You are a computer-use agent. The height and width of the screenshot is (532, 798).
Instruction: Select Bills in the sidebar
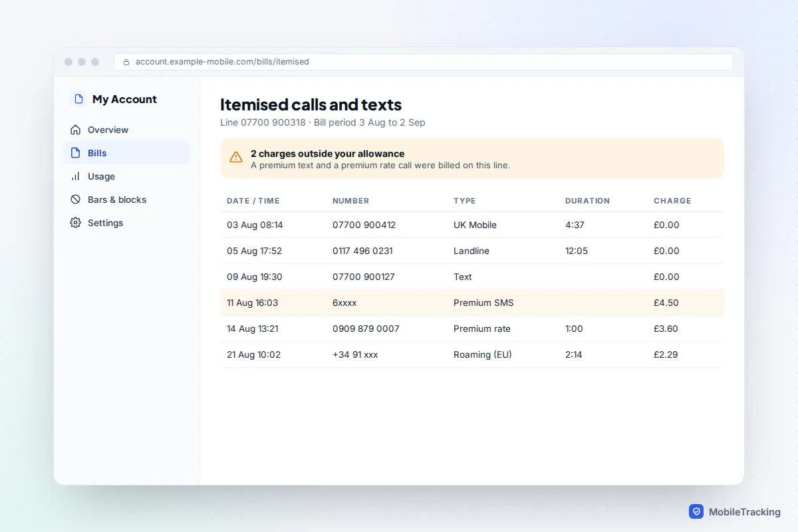click(x=126, y=153)
